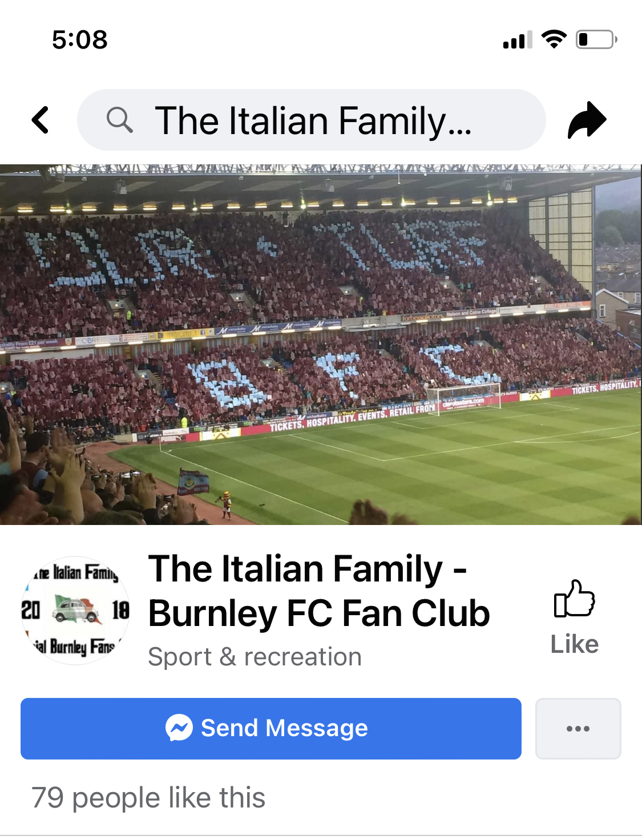Click the Send Message button
This screenshot has width=642, height=840.
[271, 729]
